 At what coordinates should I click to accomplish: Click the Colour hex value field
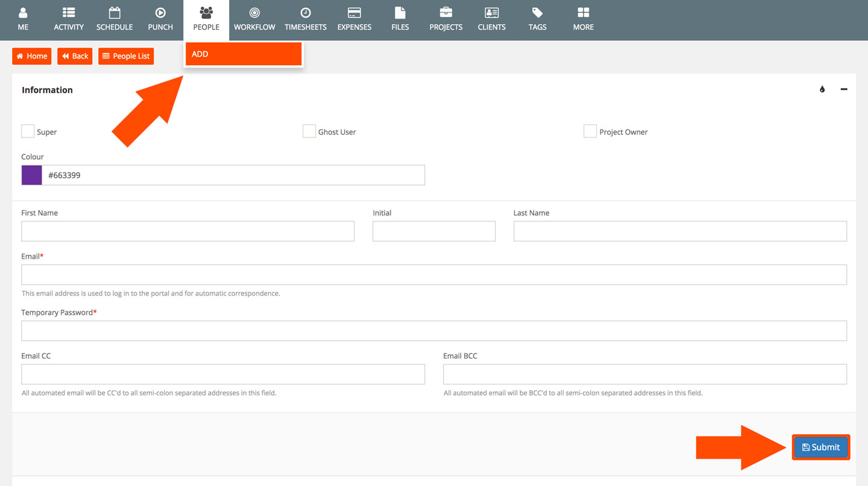(x=233, y=175)
